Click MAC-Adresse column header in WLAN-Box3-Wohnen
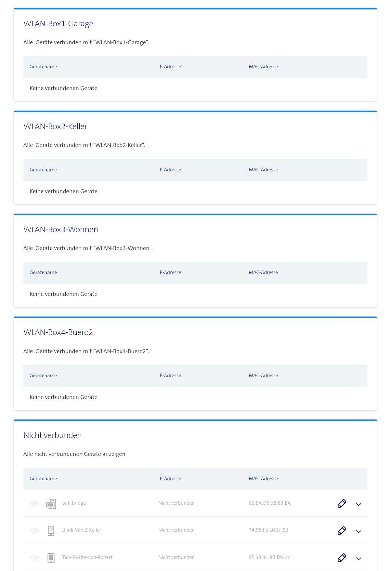The image size is (392, 571). 263,272
